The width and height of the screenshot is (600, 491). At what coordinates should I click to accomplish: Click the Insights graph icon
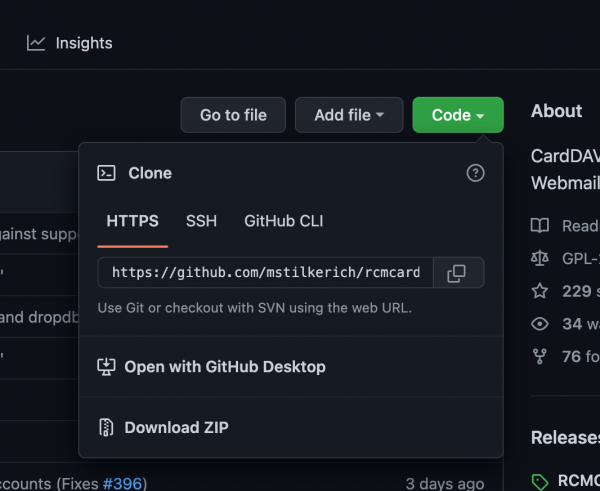[x=36, y=43]
